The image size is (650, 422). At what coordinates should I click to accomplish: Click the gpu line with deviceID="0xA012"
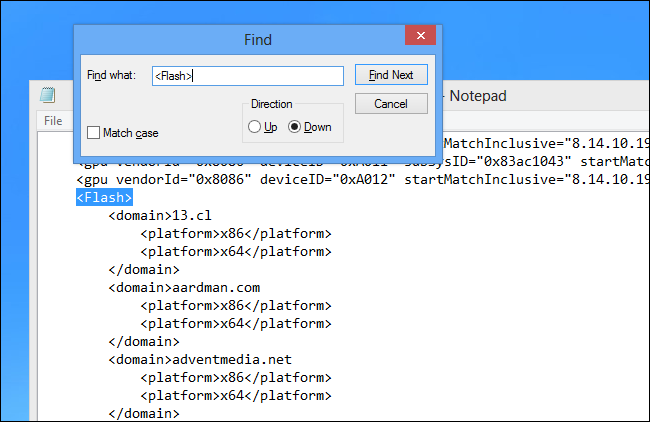point(363,179)
